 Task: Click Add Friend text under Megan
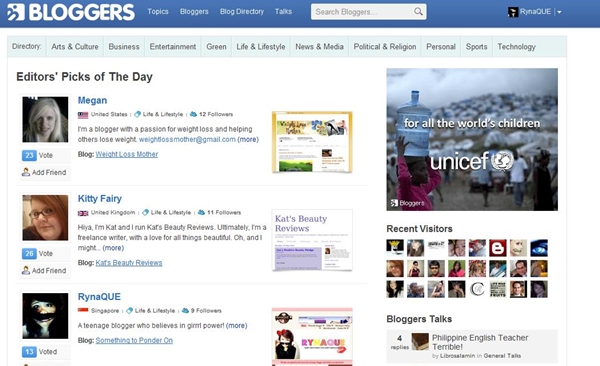click(x=49, y=172)
